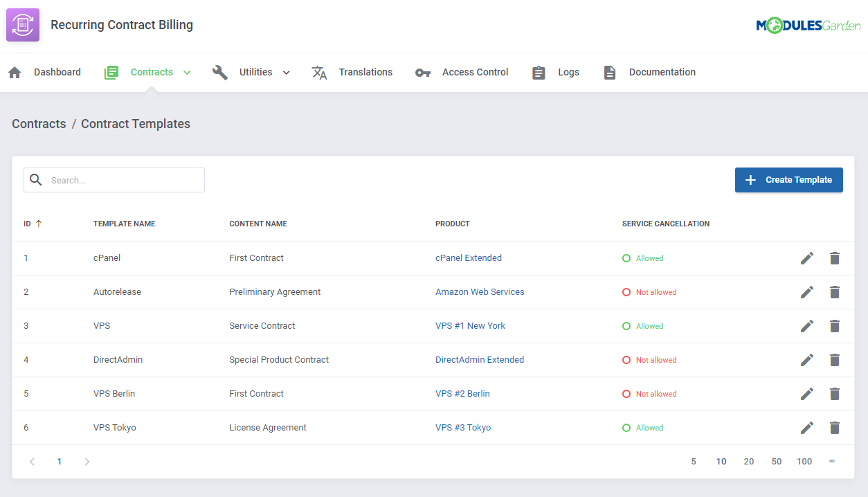This screenshot has width=868, height=497.
Task: Edit the cPanel template with the pencil icon
Action: pyautogui.click(x=806, y=257)
